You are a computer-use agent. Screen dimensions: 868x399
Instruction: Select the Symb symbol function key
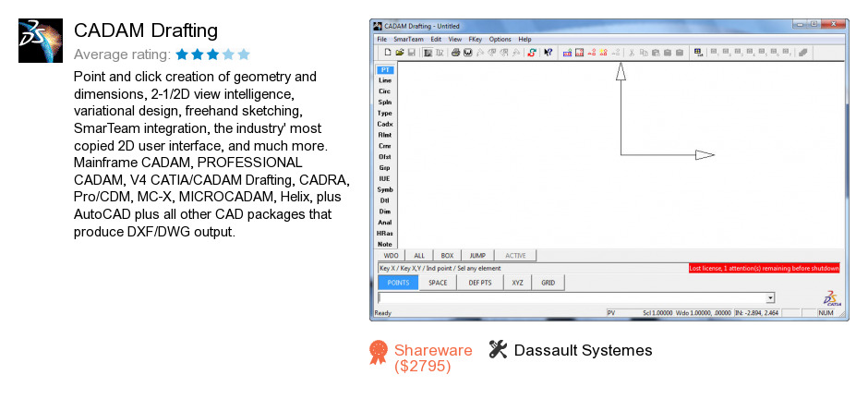click(x=385, y=189)
